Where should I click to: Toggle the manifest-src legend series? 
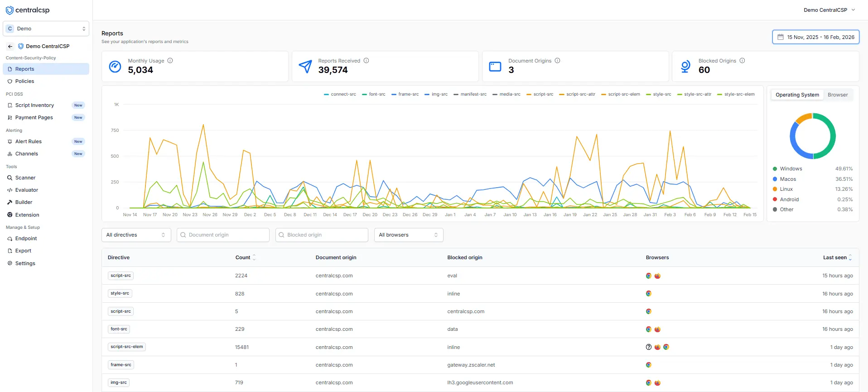pyautogui.click(x=470, y=94)
